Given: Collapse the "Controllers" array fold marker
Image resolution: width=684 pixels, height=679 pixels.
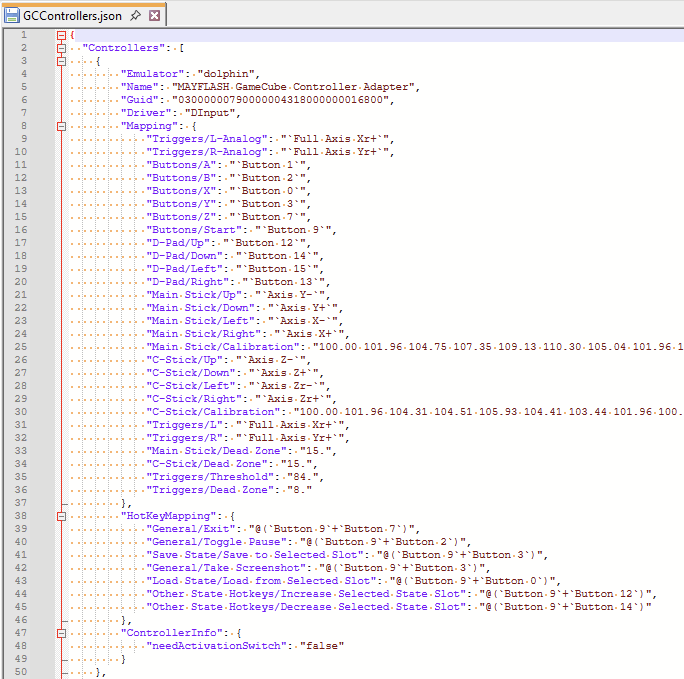Looking at the screenshot, I should pos(62,48).
